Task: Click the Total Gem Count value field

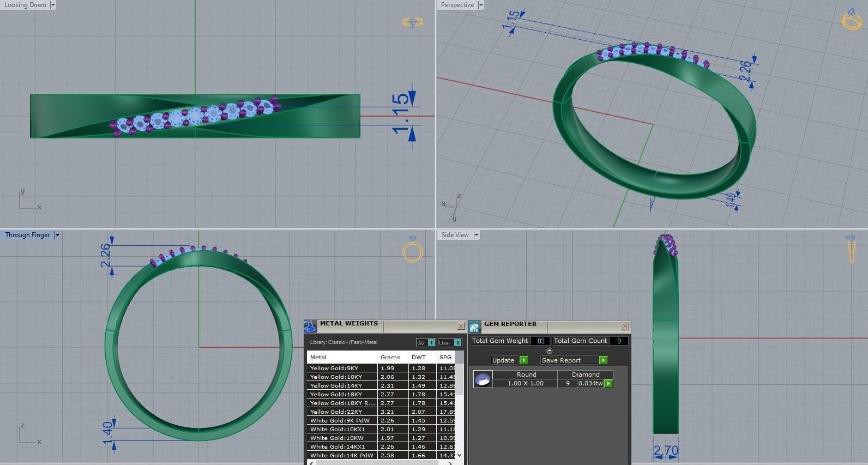Action: (618, 341)
